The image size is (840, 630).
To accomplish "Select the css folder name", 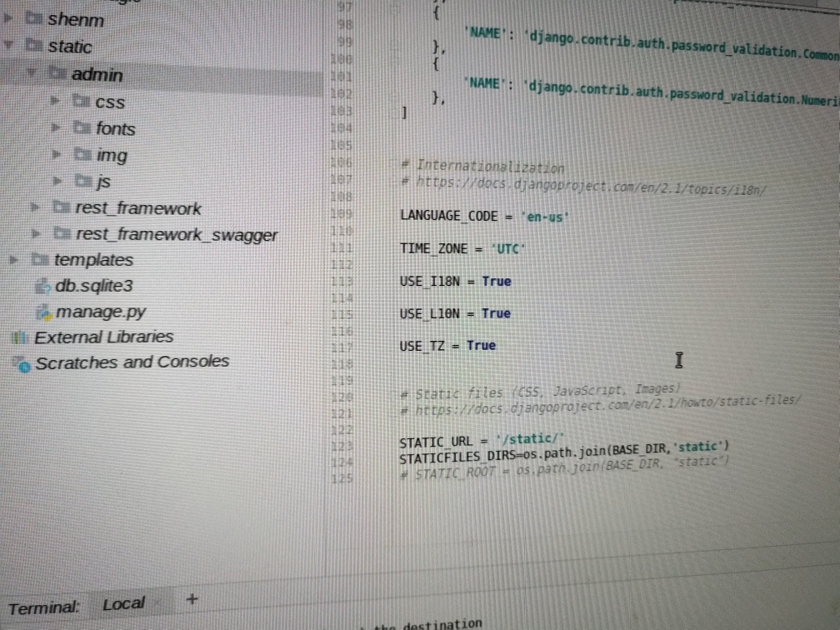I will [110, 102].
